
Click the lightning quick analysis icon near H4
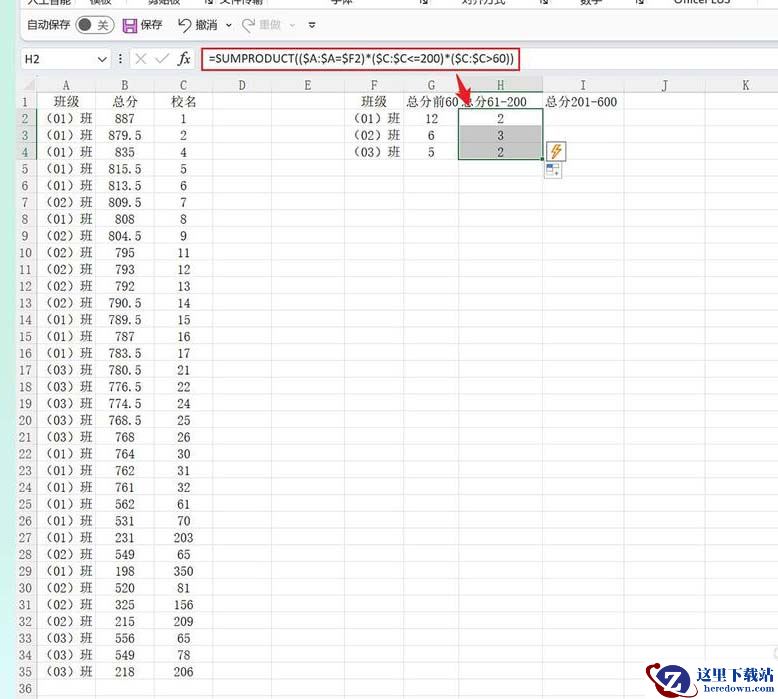(x=556, y=151)
